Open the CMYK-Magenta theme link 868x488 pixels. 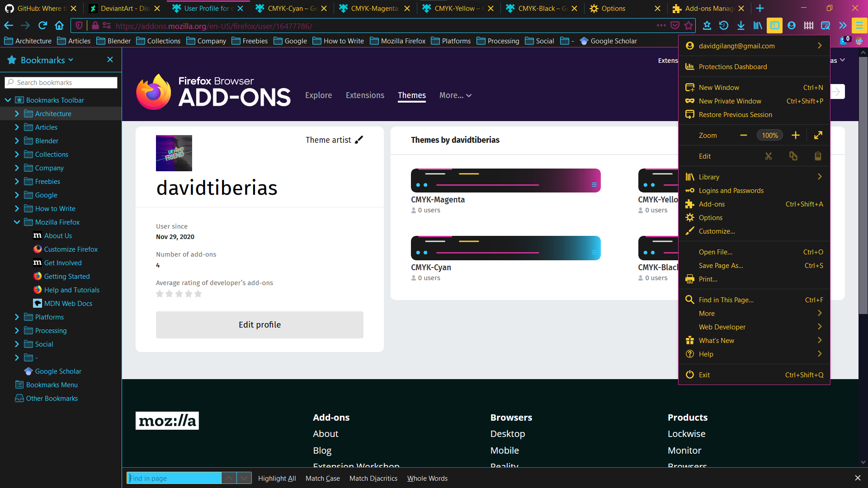[437, 200]
